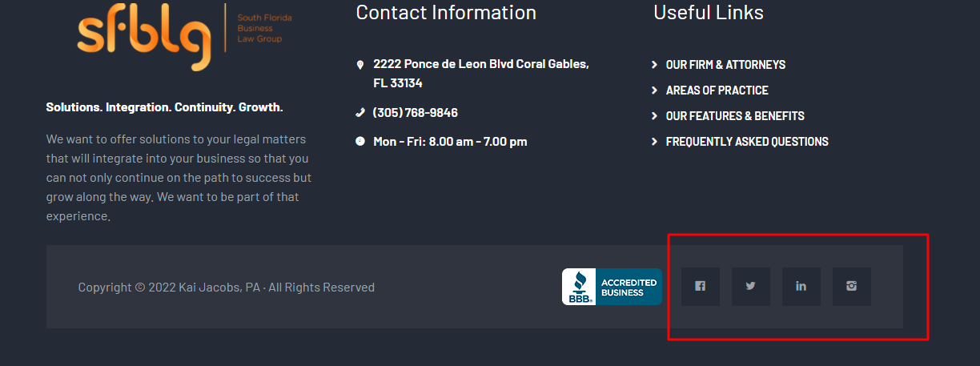The width and height of the screenshot is (980, 366).
Task: Call the (305) 768-9846 phone number
Action: pyautogui.click(x=416, y=113)
